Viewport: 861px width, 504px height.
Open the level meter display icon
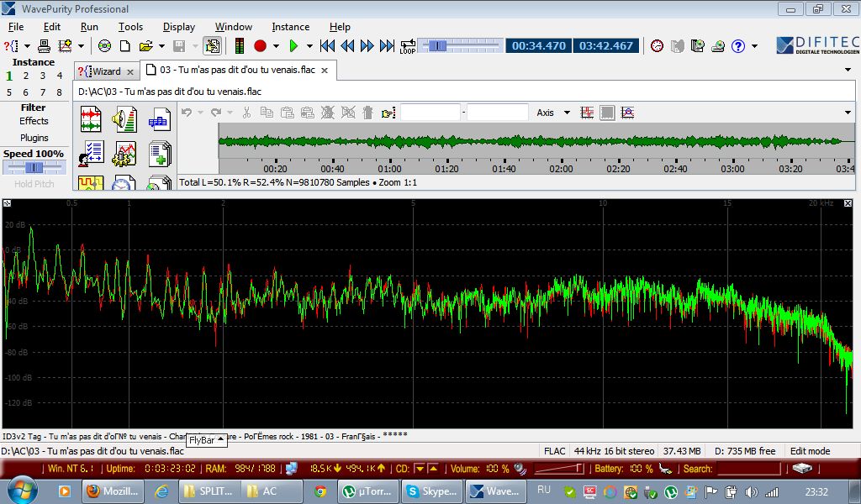[240, 46]
